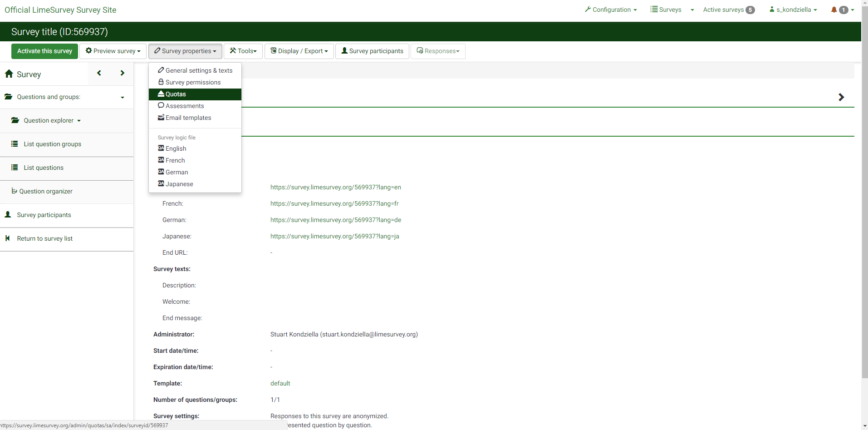Viewport: 868px width, 430px height.
Task: Select Quotas from the menu
Action: pyautogui.click(x=176, y=94)
